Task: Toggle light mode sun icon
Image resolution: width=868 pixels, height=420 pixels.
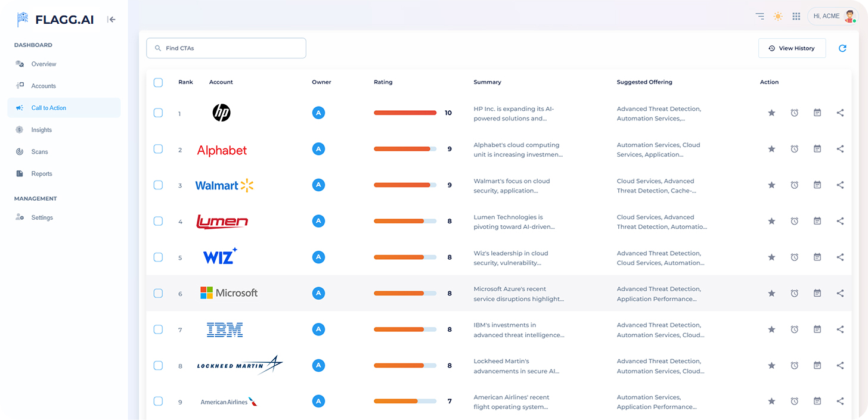Action: tap(778, 16)
